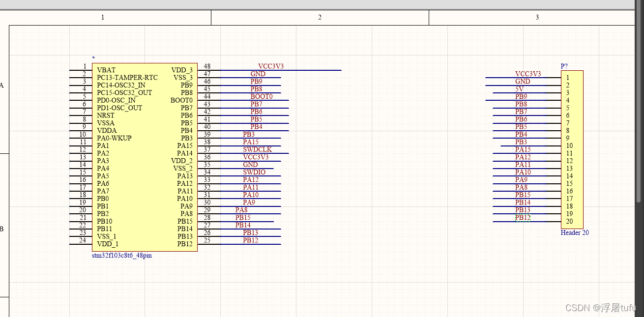Click the PC14-OSC32_IN pin name

pyautogui.click(x=121, y=85)
